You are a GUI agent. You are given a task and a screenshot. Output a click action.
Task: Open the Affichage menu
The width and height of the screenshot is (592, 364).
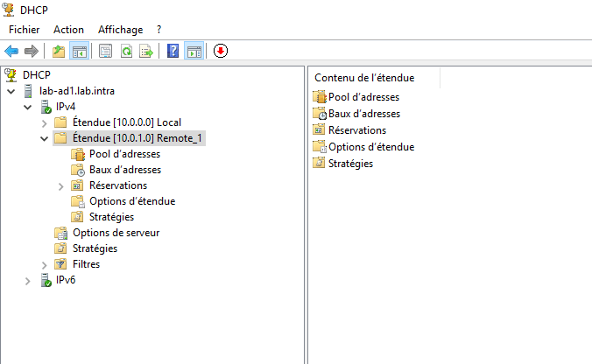tap(121, 30)
